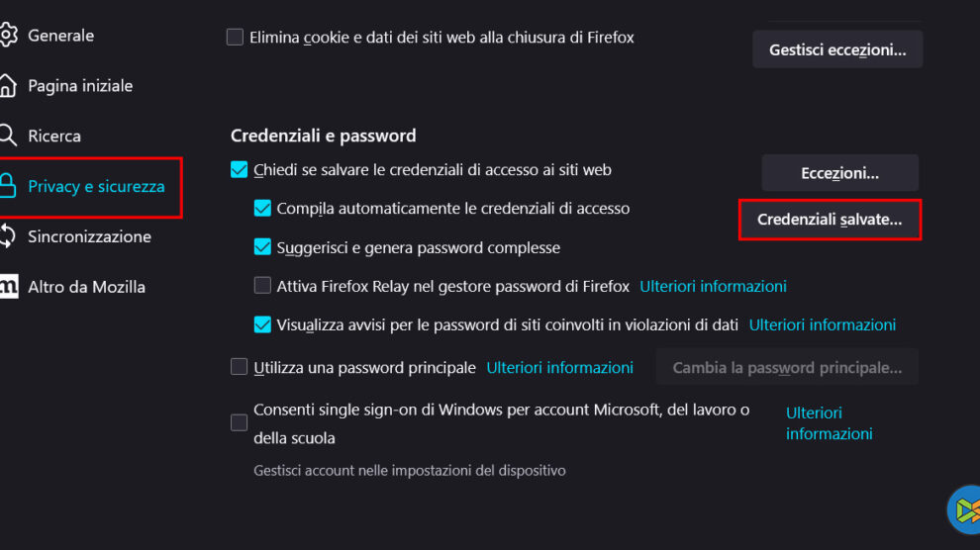This screenshot has height=550, width=980.
Task: Click the round floating badge icon at bottom right
Action: pyautogui.click(x=965, y=510)
